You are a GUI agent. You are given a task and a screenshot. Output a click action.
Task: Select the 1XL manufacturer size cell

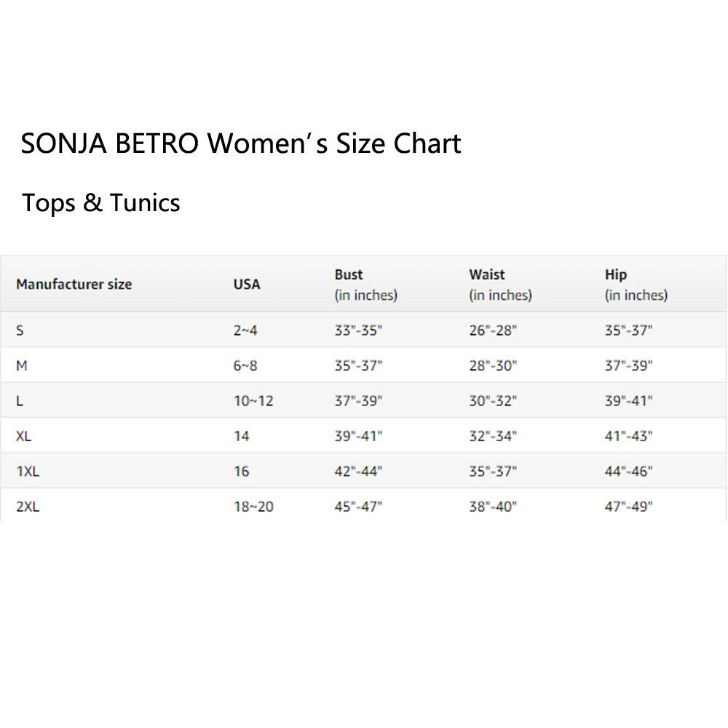coord(28,472)
